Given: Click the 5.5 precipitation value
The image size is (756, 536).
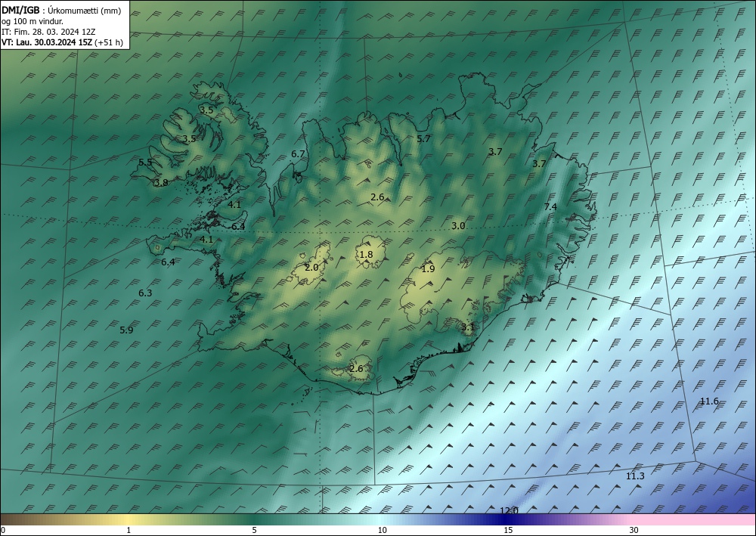Looking at the screenshot, I should pos(145,163).
